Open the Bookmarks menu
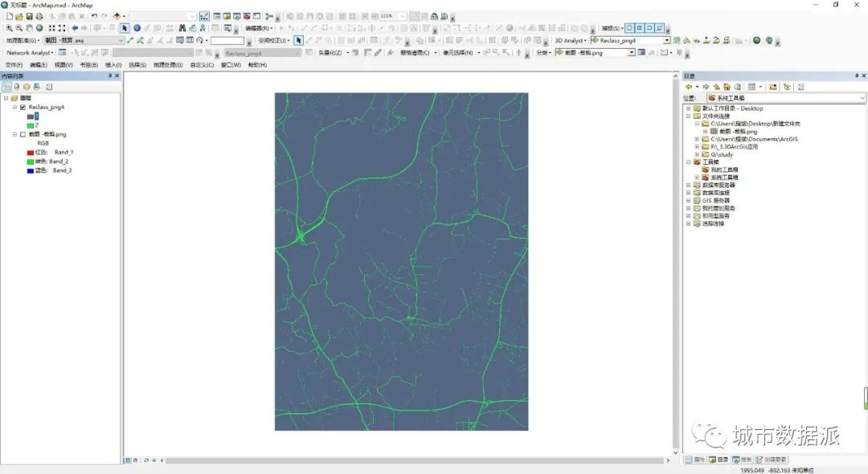Image resolution: width=868 pixels, height=474 pixels. [89, 65]
